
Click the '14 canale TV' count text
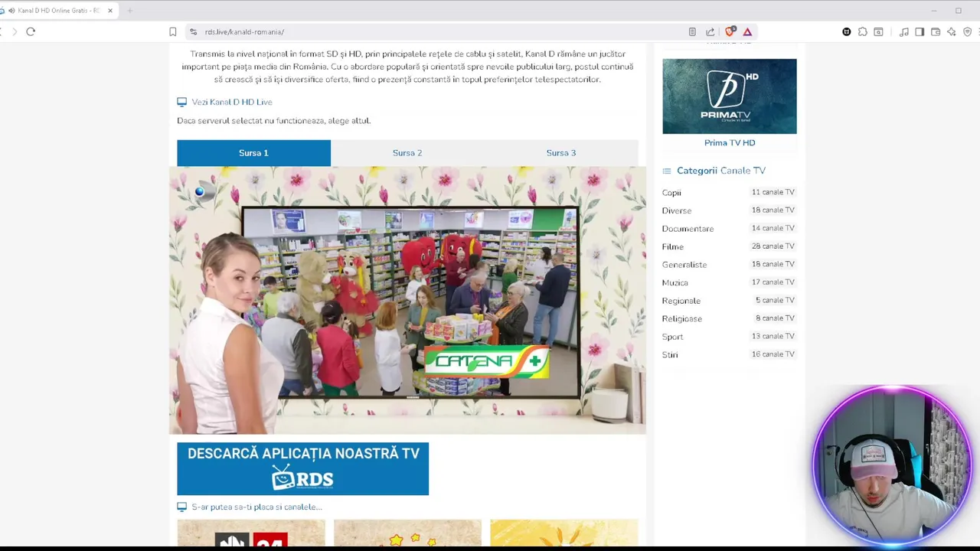coord(773,228)
